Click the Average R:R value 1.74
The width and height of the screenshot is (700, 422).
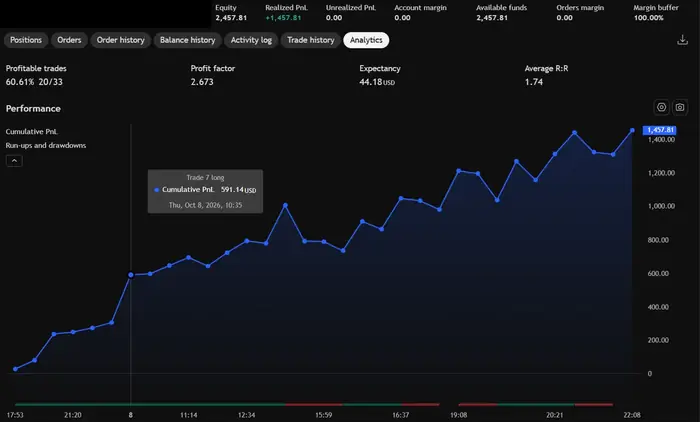pos(534,82)
